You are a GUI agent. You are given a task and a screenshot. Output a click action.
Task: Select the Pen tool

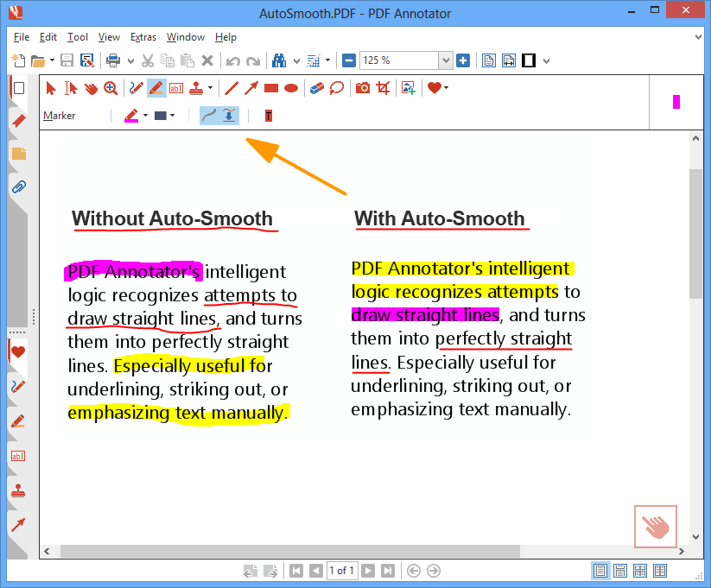click(135, 87)
